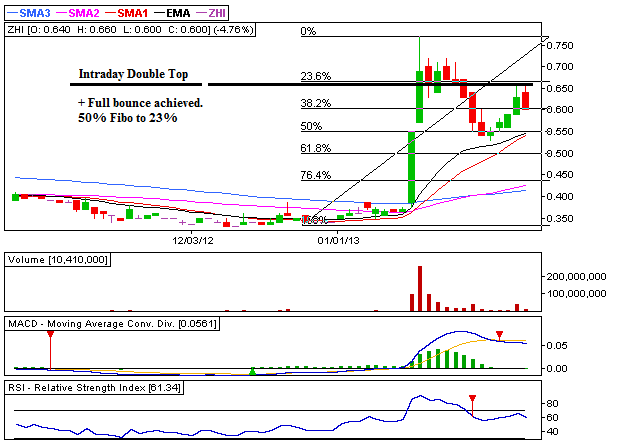Click the 0.750 price axis label
The height and width of the screenshot is (443, 623).
tap(560, 46)
